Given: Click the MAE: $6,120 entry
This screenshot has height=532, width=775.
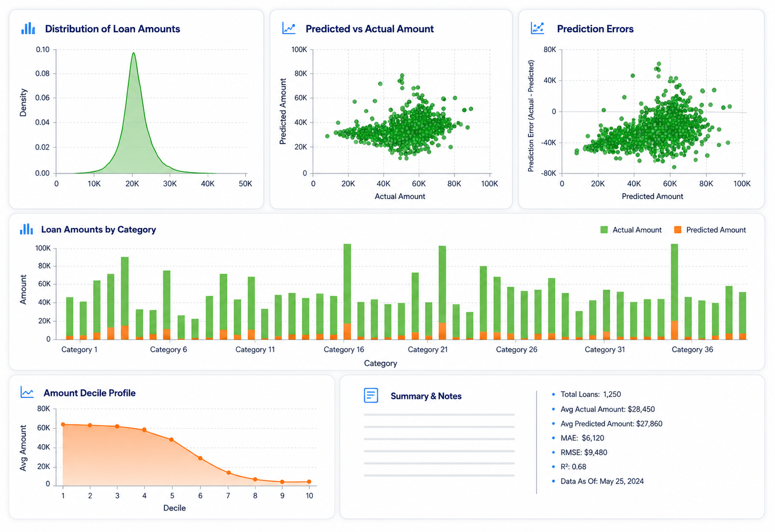Looking at the screenshot, I should pyautogui.click(x=583, y=438).
